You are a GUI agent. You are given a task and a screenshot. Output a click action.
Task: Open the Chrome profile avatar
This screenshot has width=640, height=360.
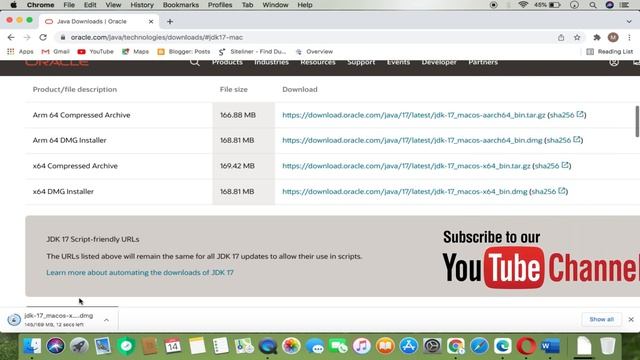point(613,37)
